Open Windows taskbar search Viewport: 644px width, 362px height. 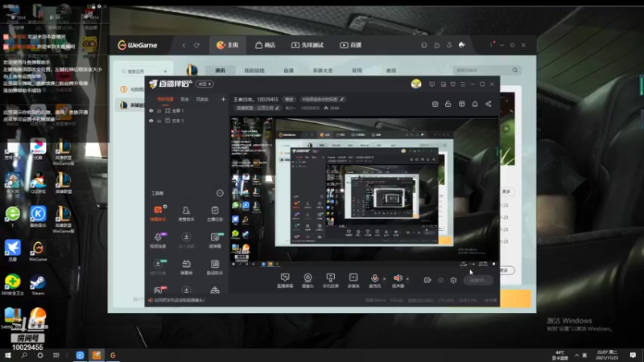[x=24, y=355]
